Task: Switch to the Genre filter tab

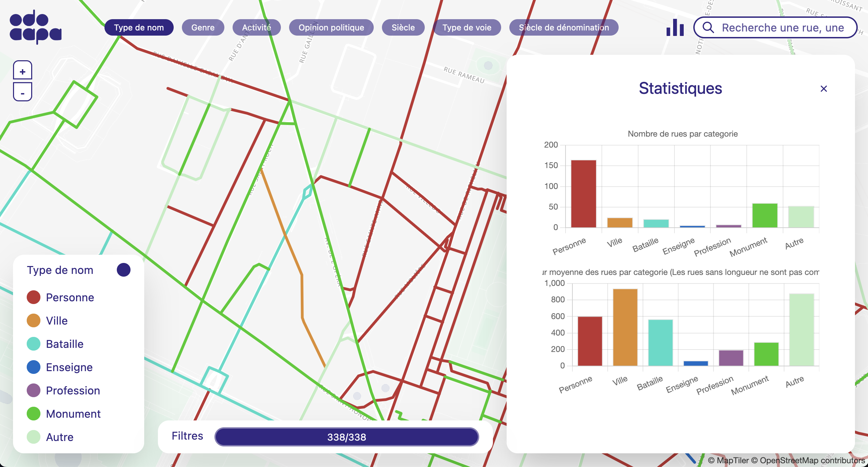Action: point(203,27)
